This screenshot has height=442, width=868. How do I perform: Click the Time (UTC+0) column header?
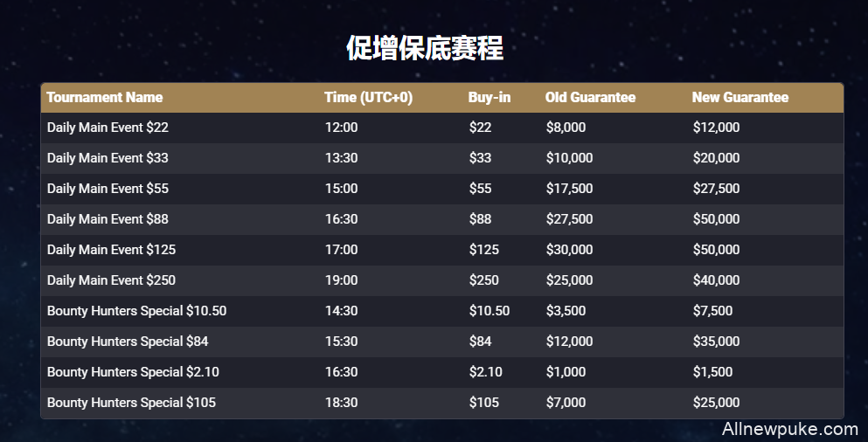tap(369, 97)
